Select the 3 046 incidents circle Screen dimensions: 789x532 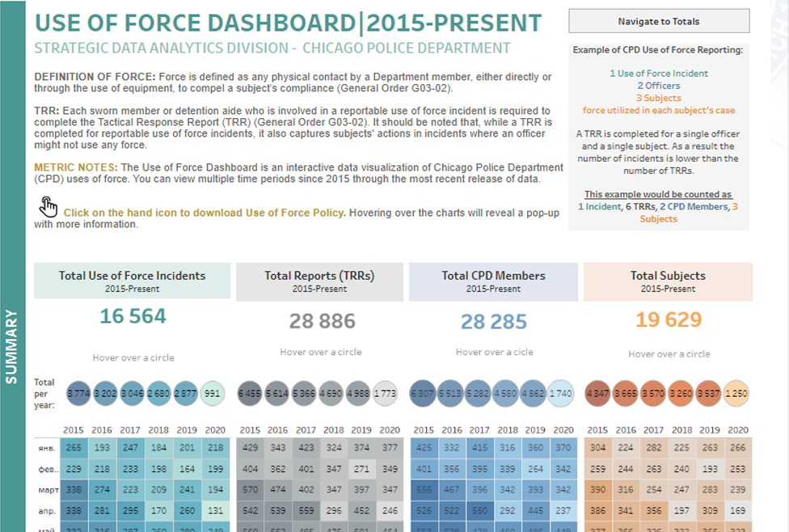point(132,394)
